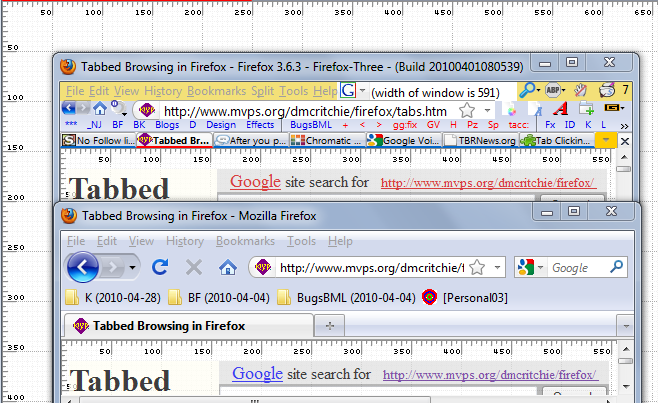Open the ABP dropdown arrow in the upper window
The width and height of the screenshot is (658, 403).
[563, 90]
